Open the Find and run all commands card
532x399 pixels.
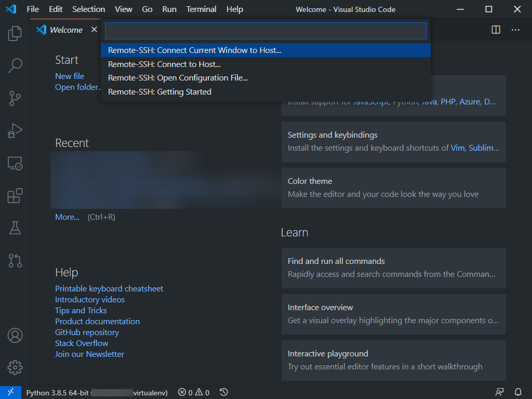394,268
